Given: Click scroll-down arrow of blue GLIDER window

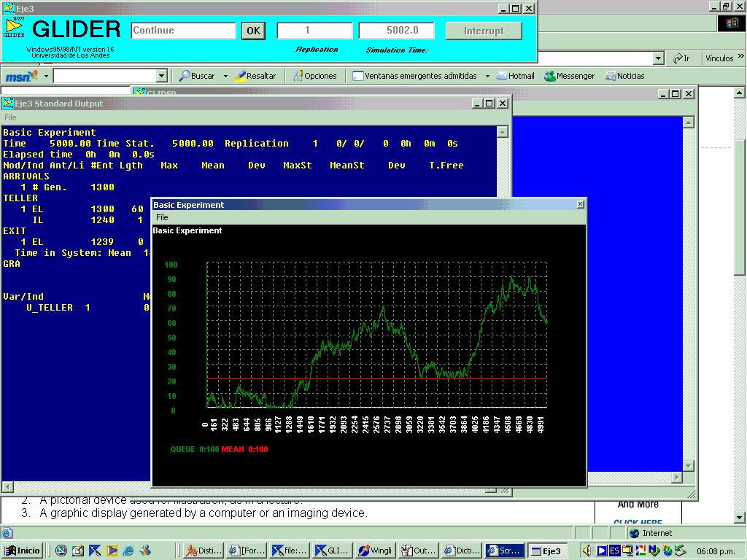Looking at the screenshot, I should pos(689,466).
